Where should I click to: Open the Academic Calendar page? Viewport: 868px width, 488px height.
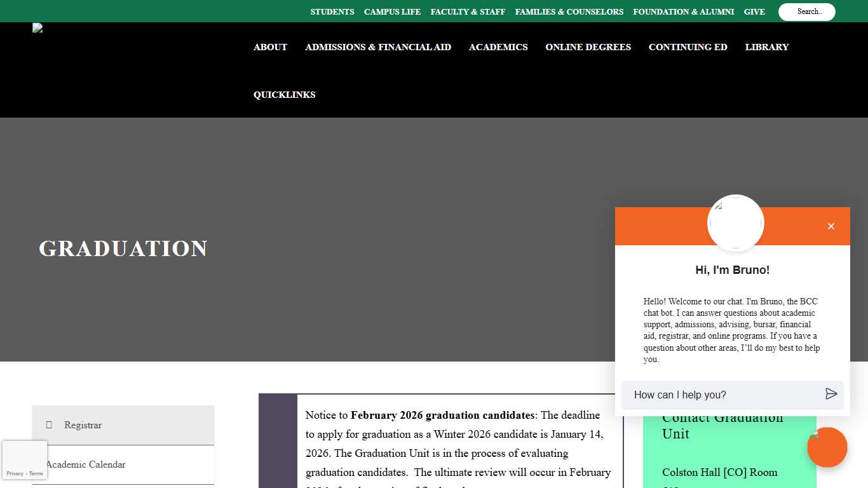(x=86, y=464)
